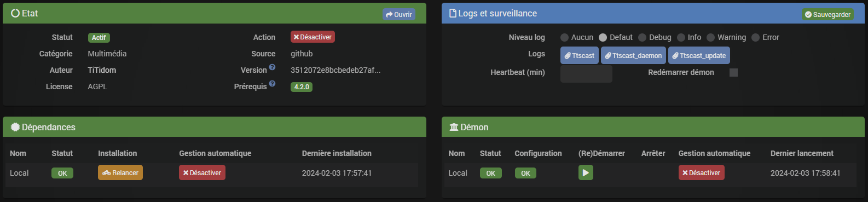Start the daemon with the green play button
The width and height of the screenshot is (868, 202).
[x=586, y=173]
